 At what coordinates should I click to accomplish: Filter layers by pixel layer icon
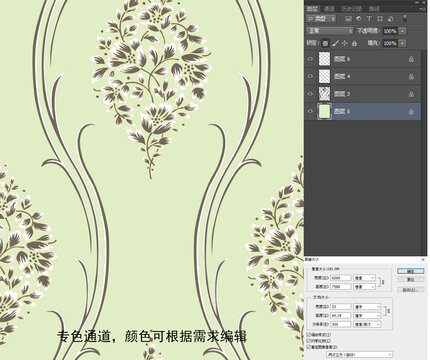pyautogui.click(x=348, y=19)
